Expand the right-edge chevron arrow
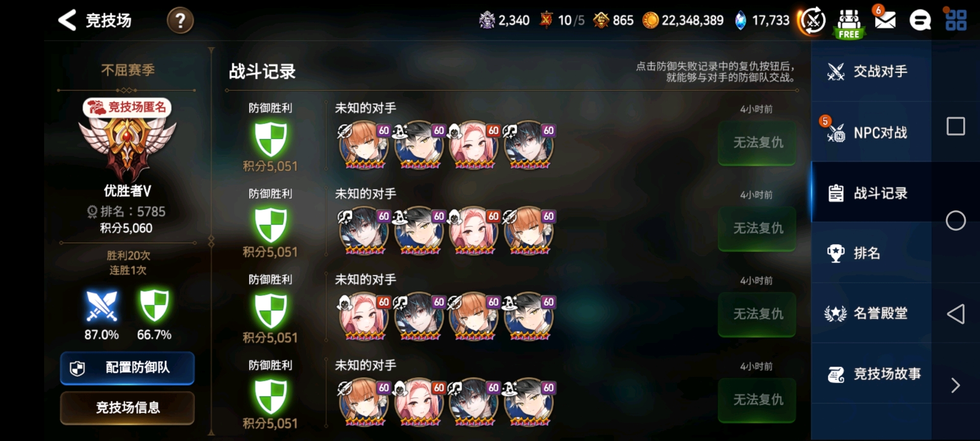This screenshot has width=980, height=441. point(955,386)
